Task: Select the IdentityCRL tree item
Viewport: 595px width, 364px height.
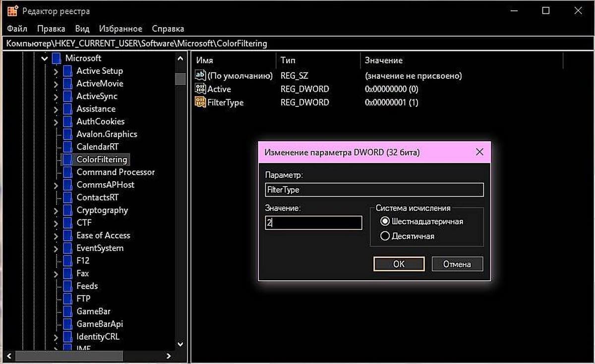Action: point(98,337)
